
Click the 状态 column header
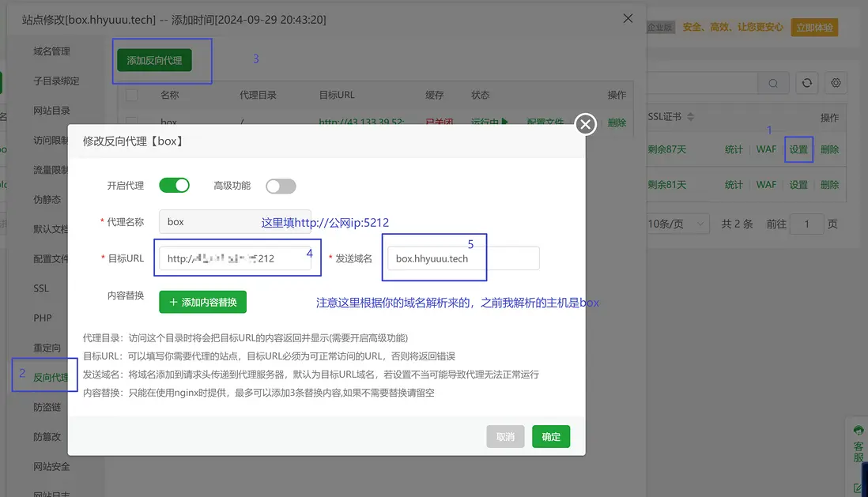tap(481, 95)
